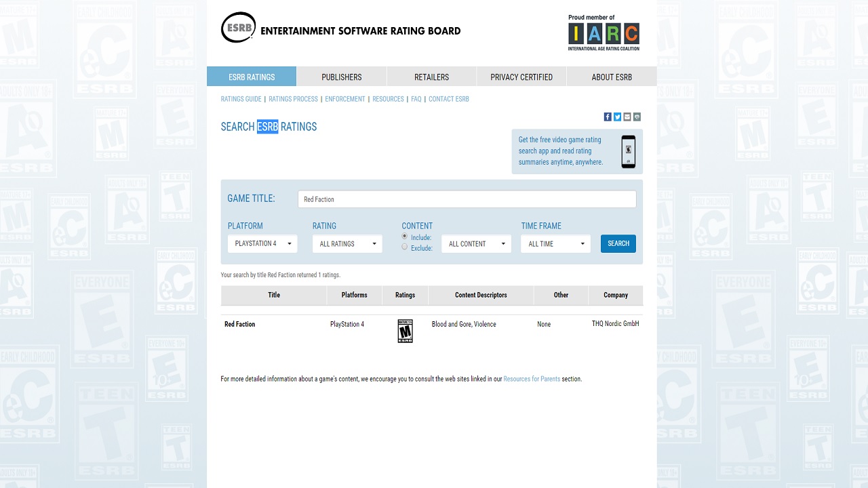Select the About ESRB tab
This screenshot has height=488, width=868.
612,77
